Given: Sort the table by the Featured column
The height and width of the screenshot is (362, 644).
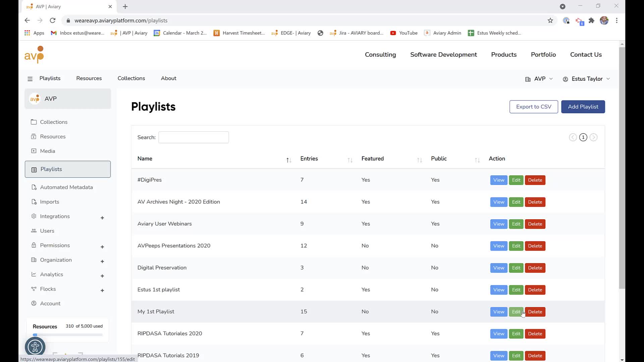Looking at the screenshot, I should coord(419,160).
